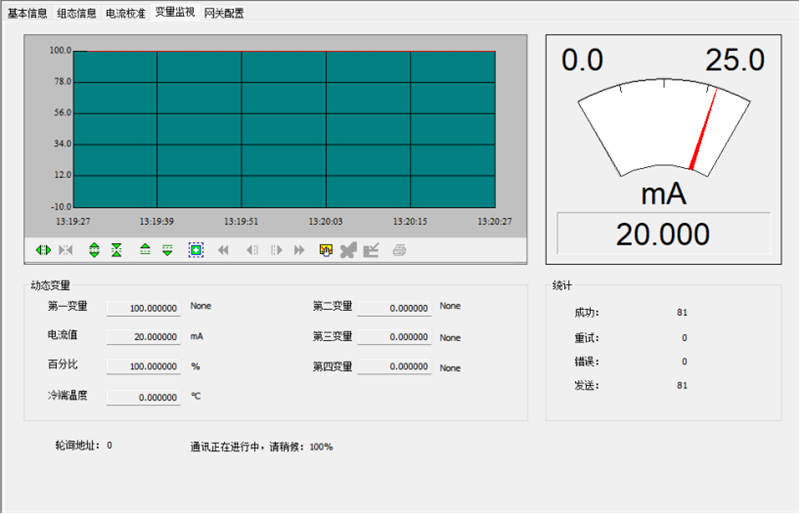Viewport: 800px width, 514px height.
Task: Click the pan hand chart icon
Action: point(326,250)
